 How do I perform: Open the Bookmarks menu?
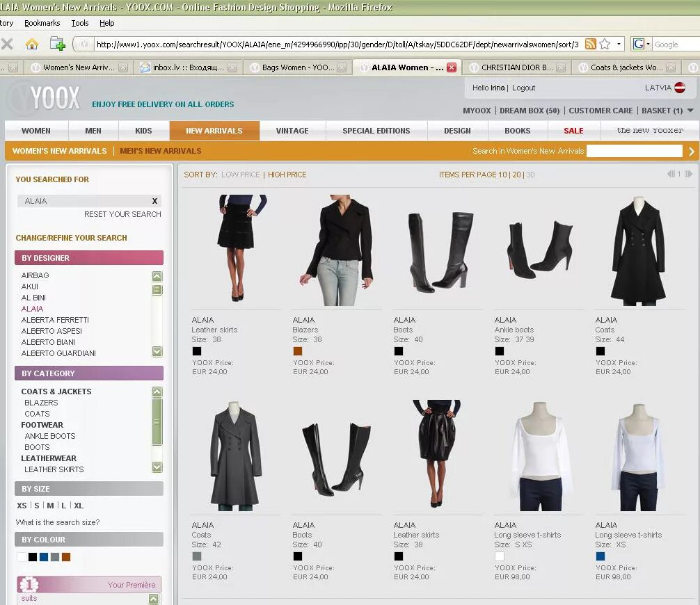click(x=42, y=23)
